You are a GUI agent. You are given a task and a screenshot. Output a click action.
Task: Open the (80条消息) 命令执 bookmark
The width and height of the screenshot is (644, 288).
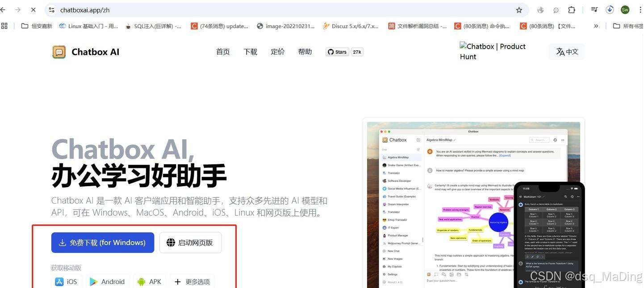pyautogui.click(x=482, y=26)
